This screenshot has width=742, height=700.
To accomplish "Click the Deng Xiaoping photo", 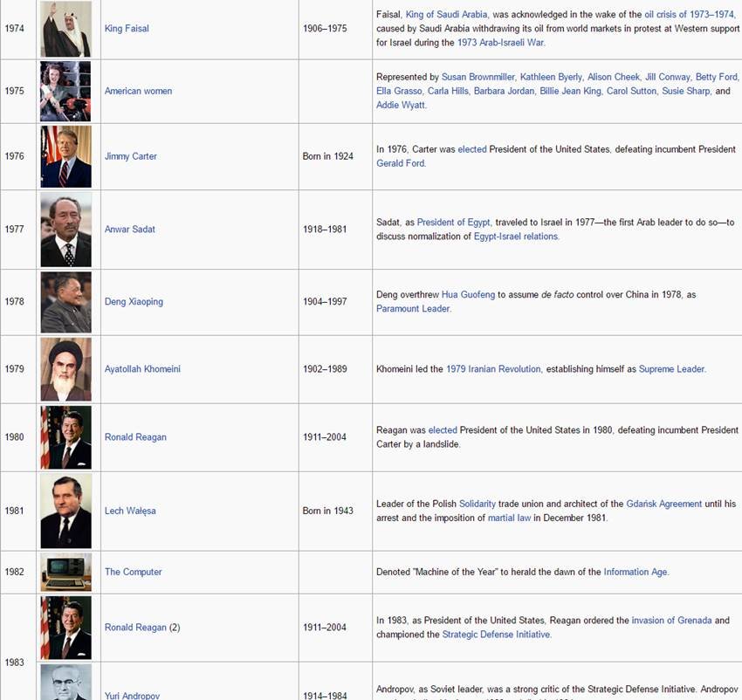I will coord(65,302).
